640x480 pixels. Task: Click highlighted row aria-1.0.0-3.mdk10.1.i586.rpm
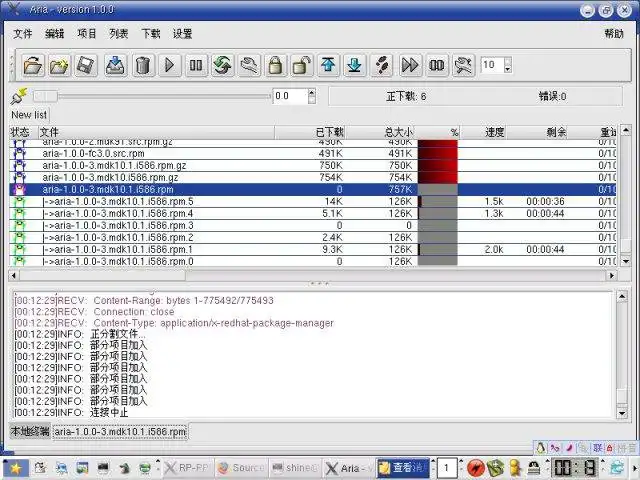point(313,189)
